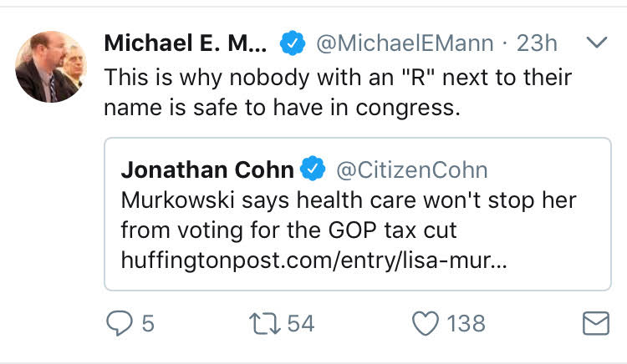Click Michael E. Mann's verified badge
The height and width of the screenshot is (364, 627).
(x=293, y=43)
